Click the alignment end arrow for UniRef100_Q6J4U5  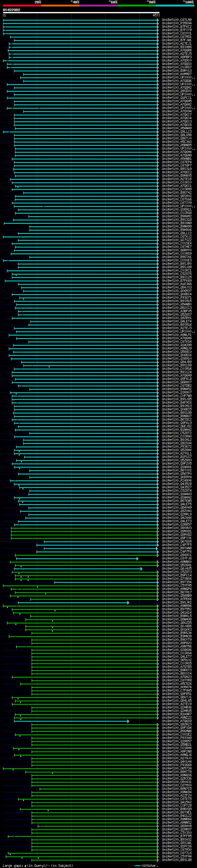pyautogui.click(x=141, y=568)
